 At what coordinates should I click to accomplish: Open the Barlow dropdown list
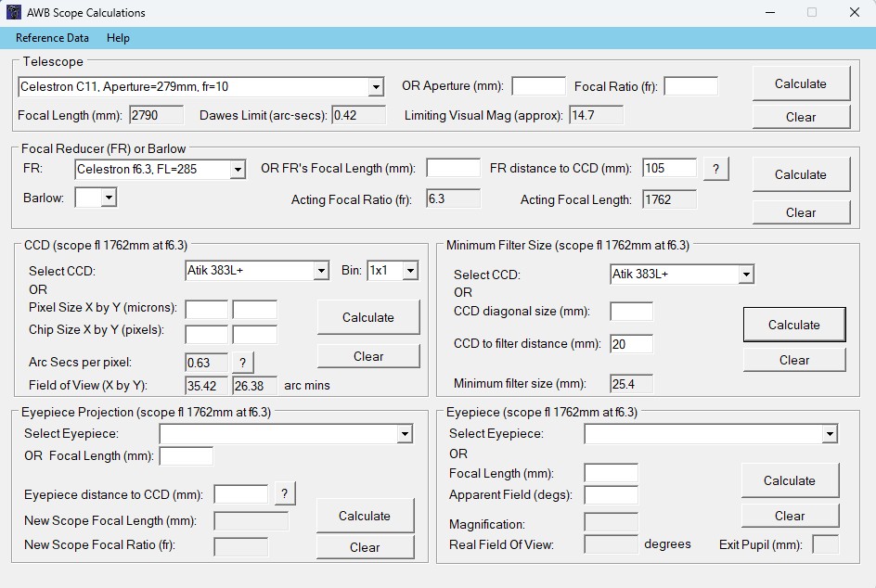109,198
